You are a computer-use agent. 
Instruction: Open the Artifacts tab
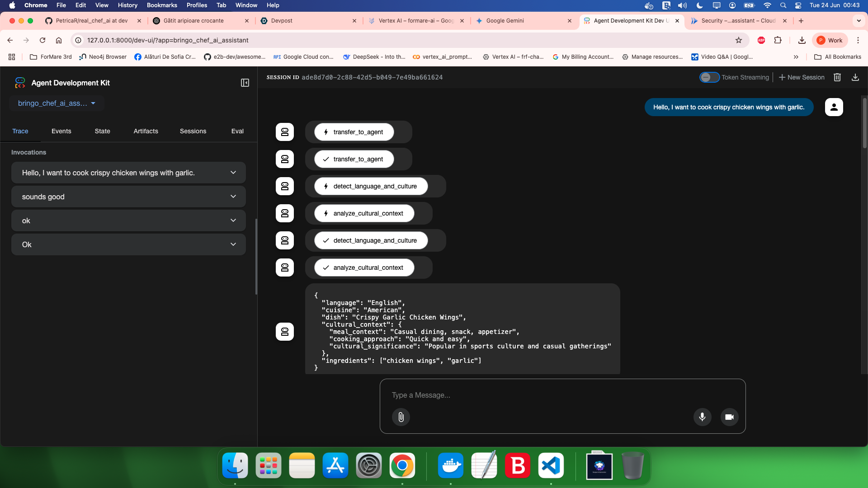point(146,131)
